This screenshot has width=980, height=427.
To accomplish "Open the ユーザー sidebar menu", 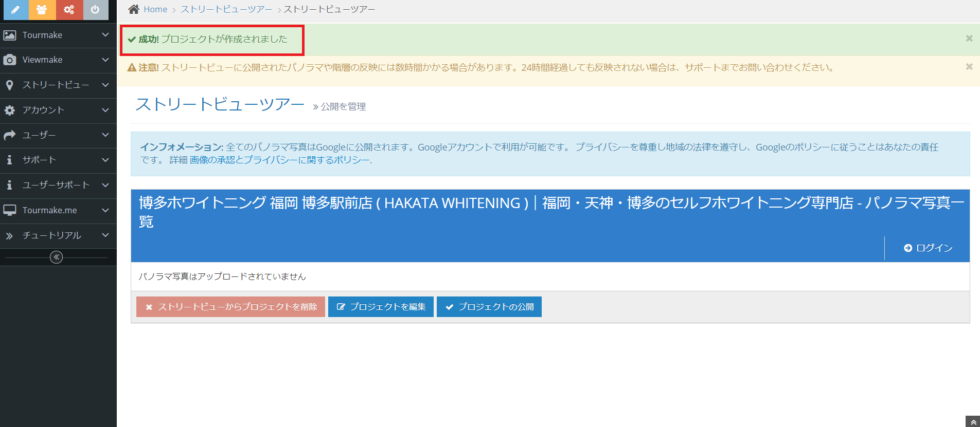I will (58, 135).
